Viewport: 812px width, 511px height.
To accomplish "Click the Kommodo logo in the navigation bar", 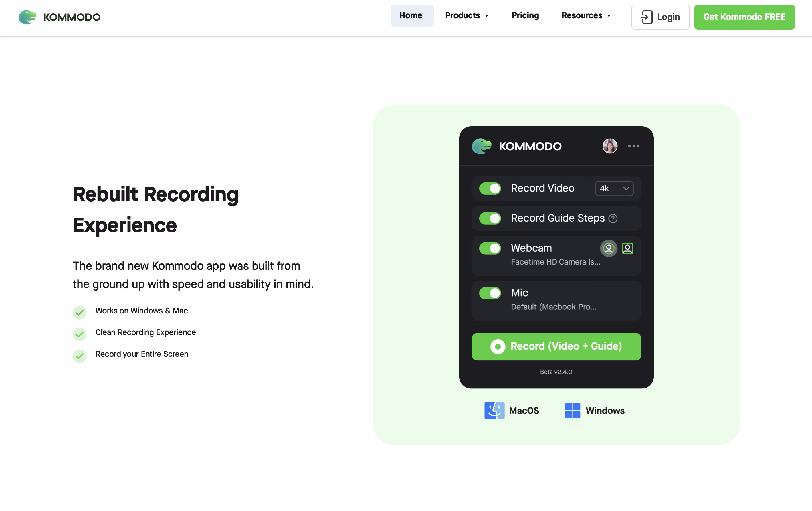I will pyautogui.click(x=59, y=17).
